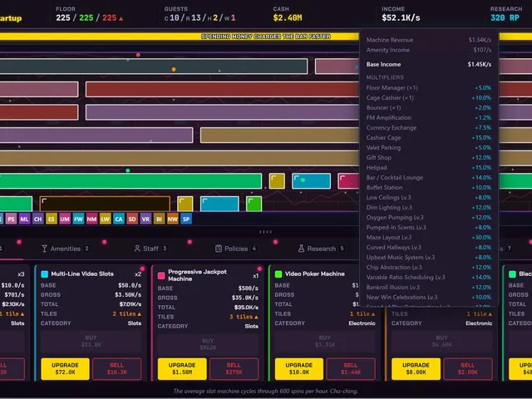The width and height of the screenshot is (532, 399).
Task: Click the Oxygen Pumping Lv.3 multiplier row
Action: (x=429, y=218)
